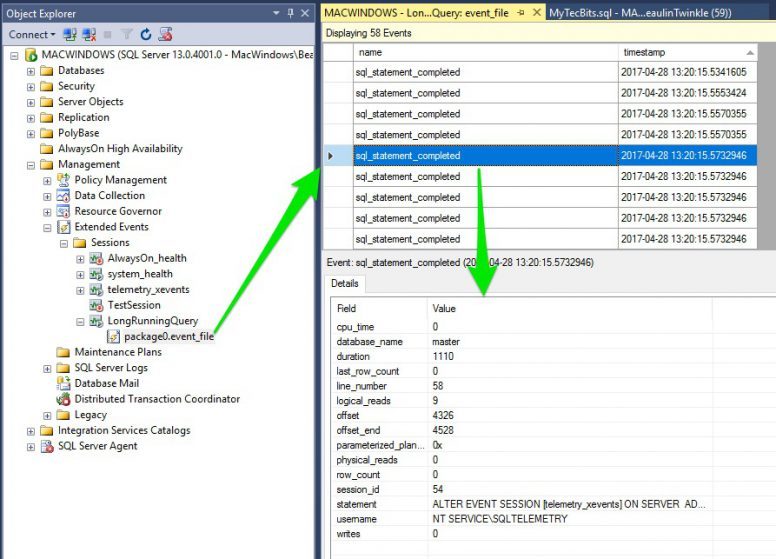776x559 pixels.
Task: Sort by the name column header
Action: (485, 52)
